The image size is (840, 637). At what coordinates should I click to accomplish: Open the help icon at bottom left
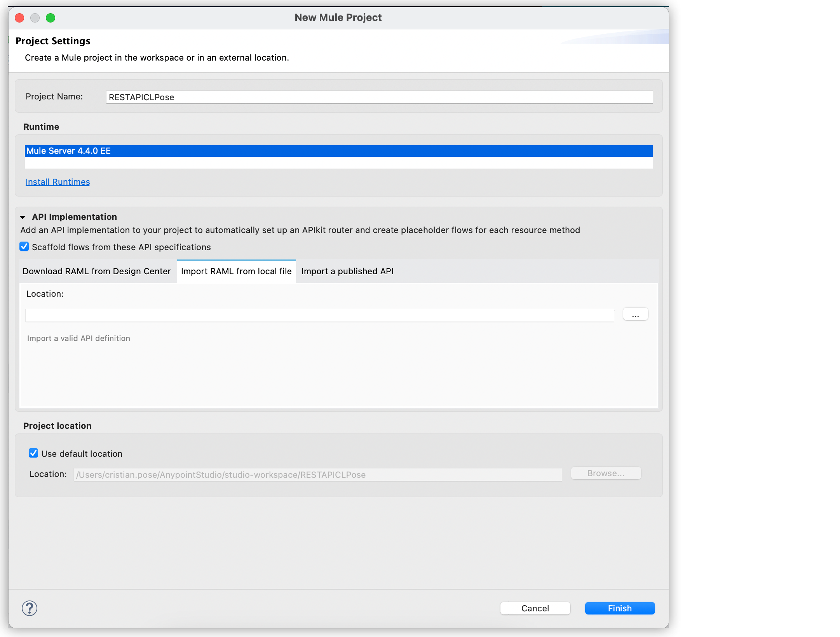click(x=30, y=609)
